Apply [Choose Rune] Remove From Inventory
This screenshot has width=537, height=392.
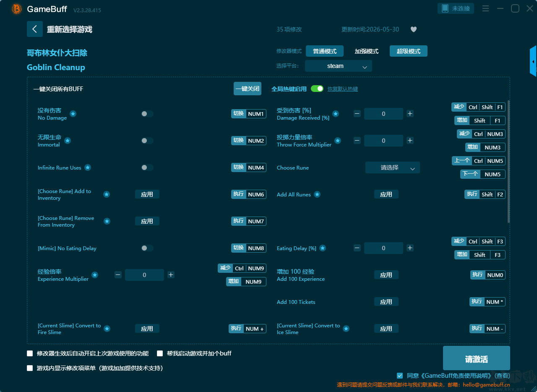pos(147,221)
